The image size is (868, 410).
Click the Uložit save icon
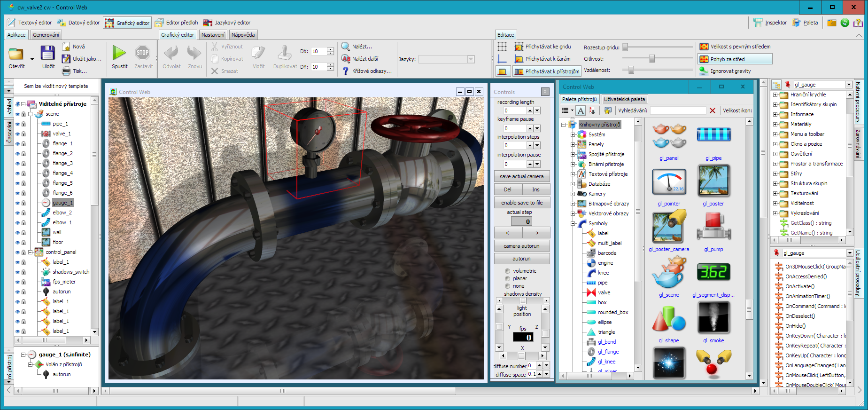click(x=48, y=53)
